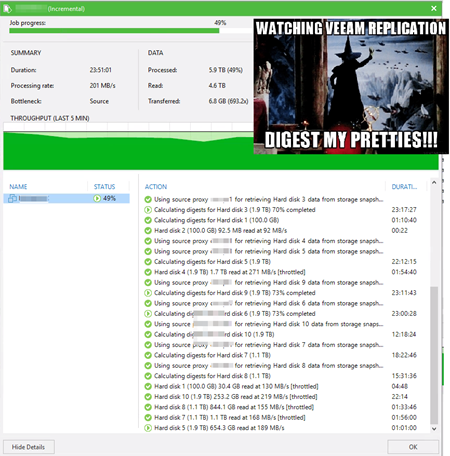Click the VM icon in the Name list
The height and width of the screenshot is (456, 450).
coord(12,199)
